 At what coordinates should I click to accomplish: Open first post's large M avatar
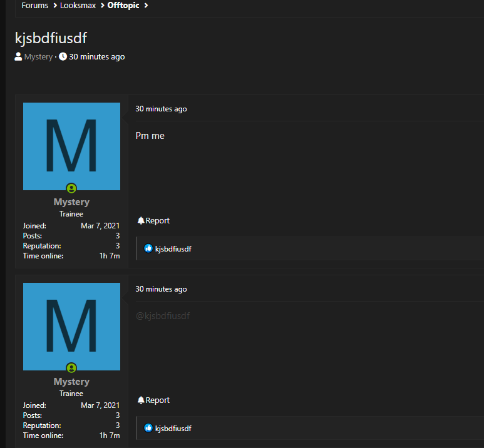tap(71, 146)
